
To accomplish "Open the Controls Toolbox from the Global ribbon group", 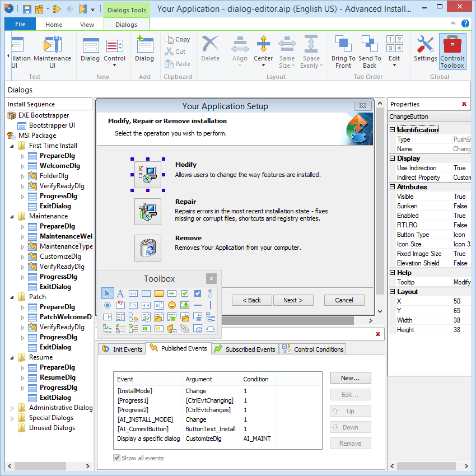I will (452, 50).
